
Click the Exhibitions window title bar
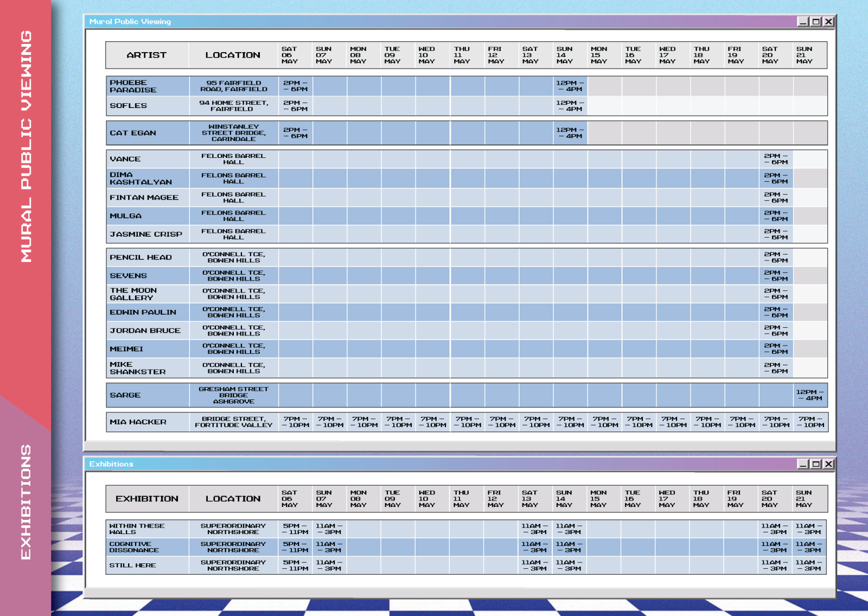click(460, 464)
